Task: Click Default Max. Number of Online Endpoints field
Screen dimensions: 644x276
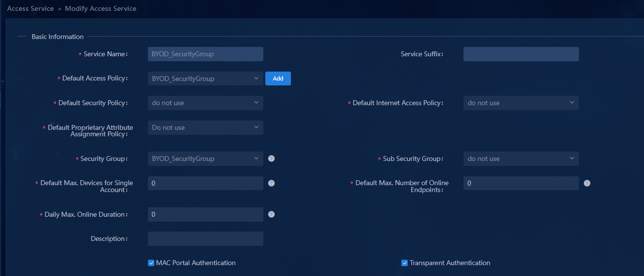Action: click(521, 183)
